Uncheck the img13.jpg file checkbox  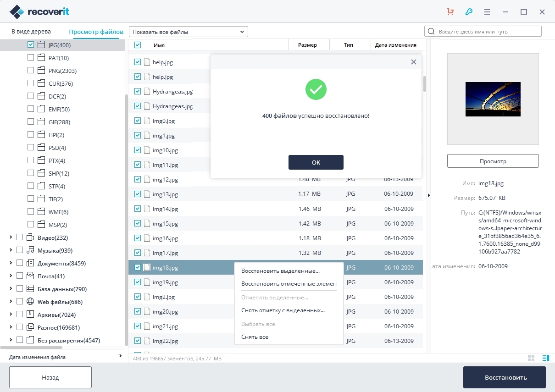coord(138,194)
